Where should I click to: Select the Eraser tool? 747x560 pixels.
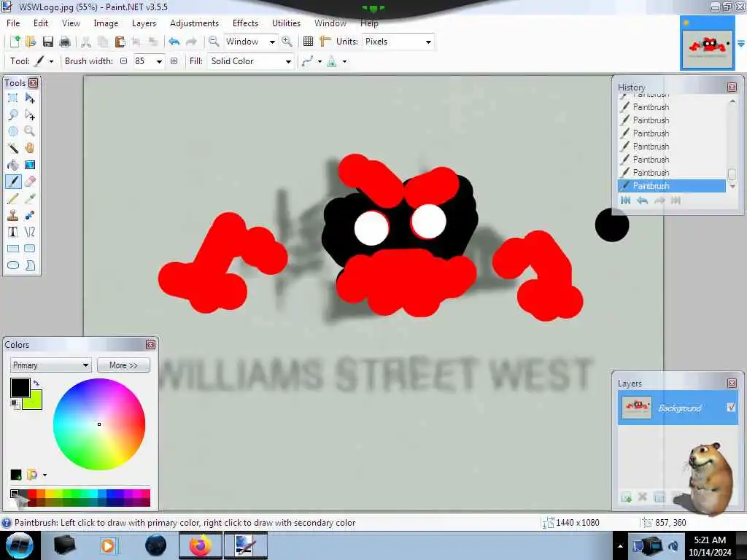point(29,182)
